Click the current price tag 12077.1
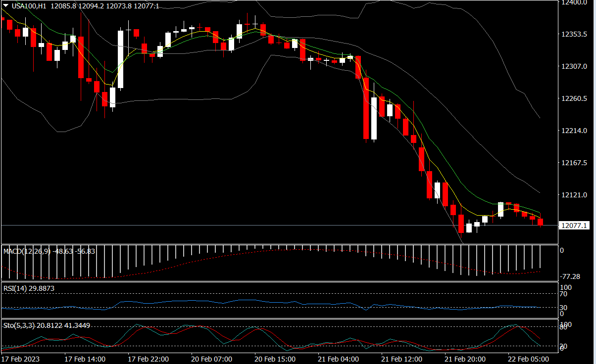596x364 pixels. click(573, 226)
